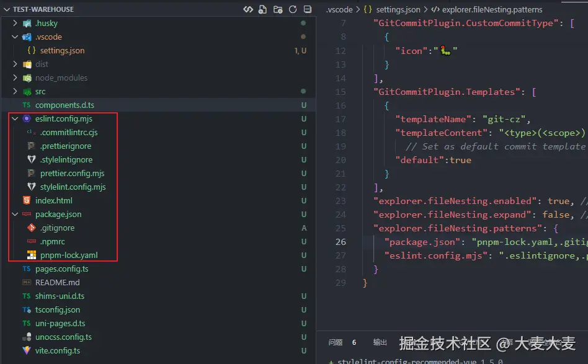The height and width of the screenshot is (364, 588).
Task: Click the npm icon beside package.json
Action: [27, 214]
